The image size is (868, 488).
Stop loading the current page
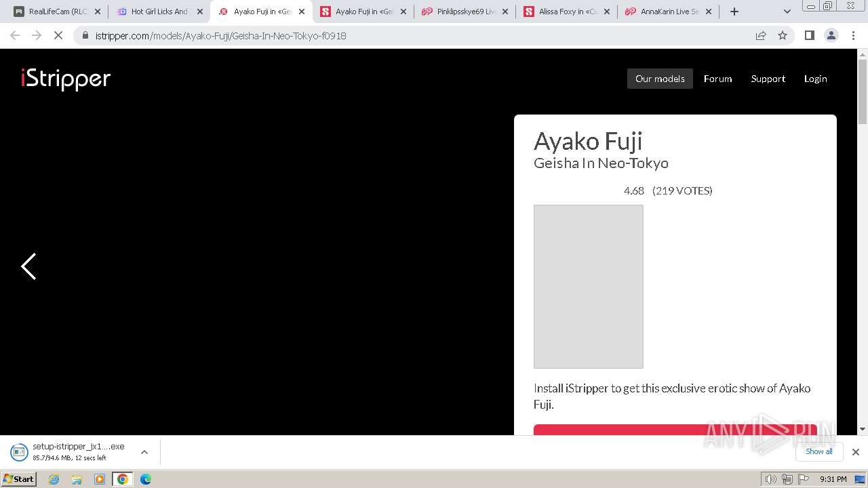(x=58, y=35)
